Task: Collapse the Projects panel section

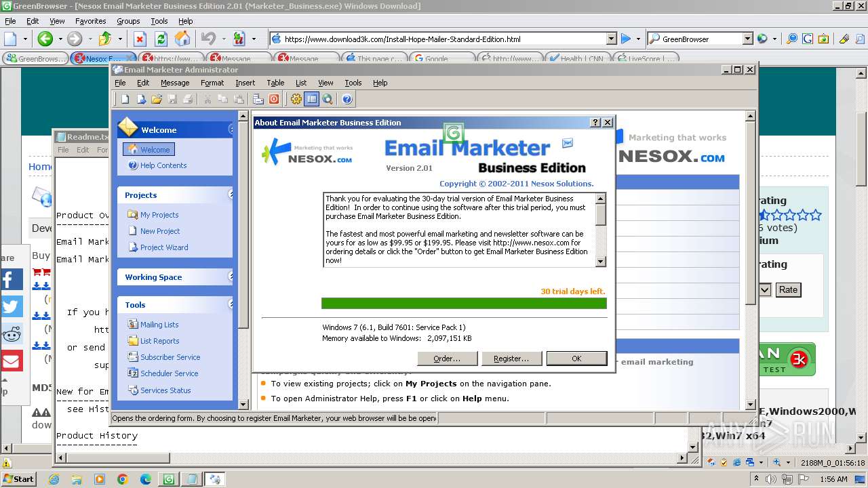Action: [x=231, y=195]
